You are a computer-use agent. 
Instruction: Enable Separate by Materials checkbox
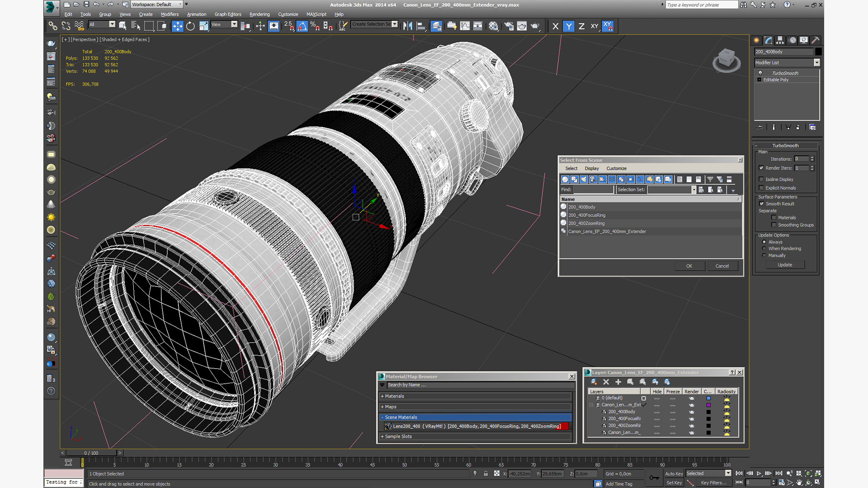pos(774,218)
